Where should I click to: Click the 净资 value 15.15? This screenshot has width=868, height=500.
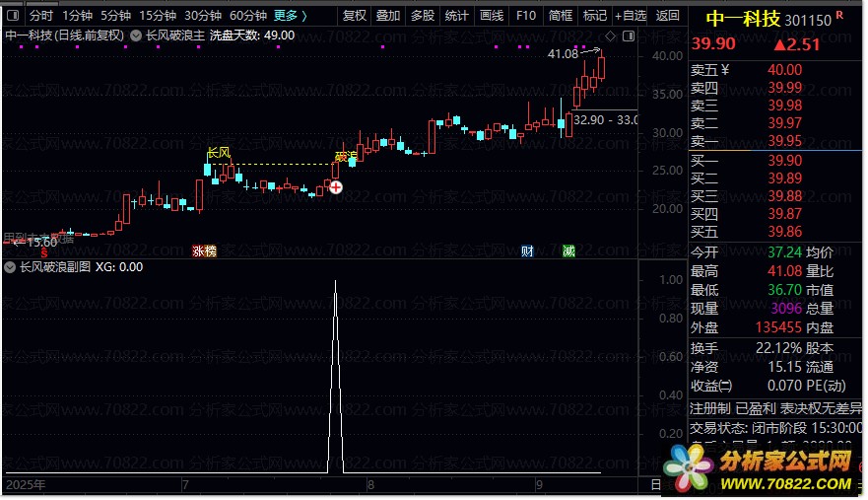784,367
